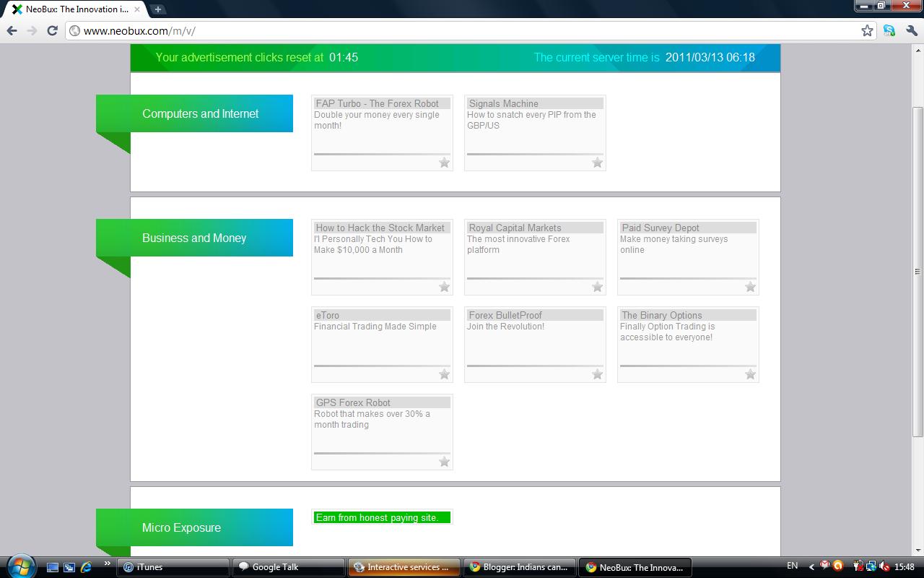Image resolution: width=924 pixels, height=578 pixels.
Task: Click the Computers and Internet category banner
Action: pos(194,113)
